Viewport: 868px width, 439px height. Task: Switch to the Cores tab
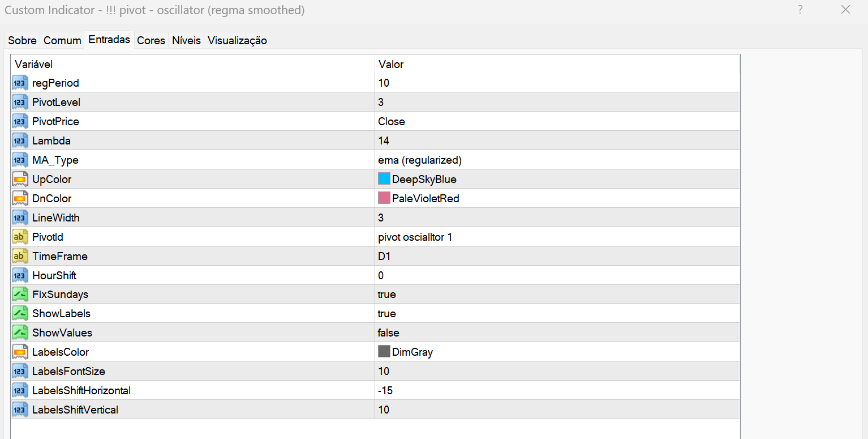pos(151,40)
